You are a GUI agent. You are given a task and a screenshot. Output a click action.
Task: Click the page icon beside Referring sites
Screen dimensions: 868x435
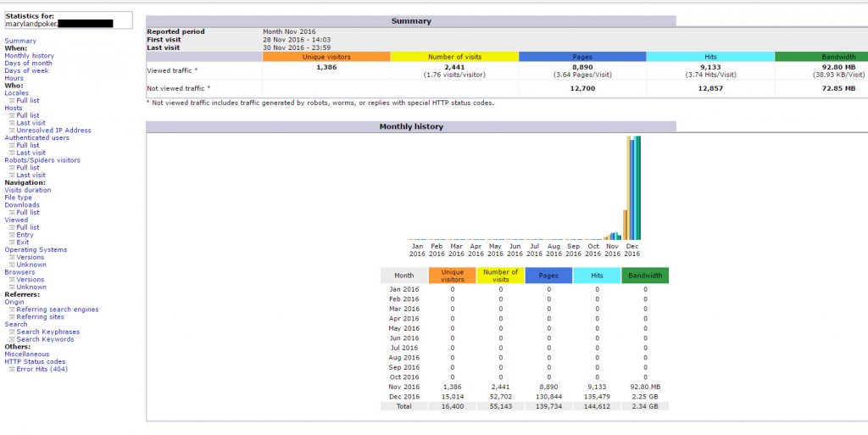click(12, 317)
